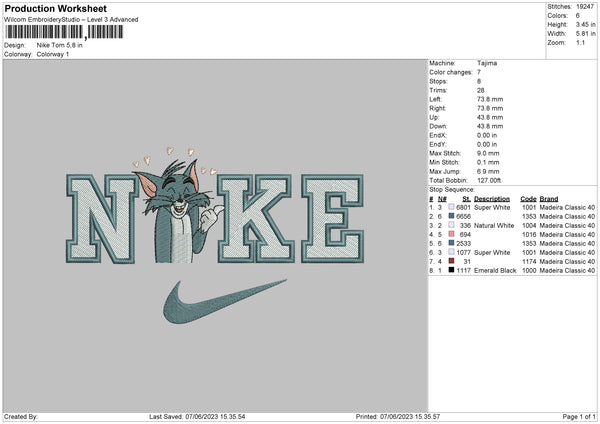Click 'Wilcom EmbroideryStudio – Level 3 Advanced' text
The height and width of the screenshot is (424, 600).
pyautogui.click(x=71, y=20)
